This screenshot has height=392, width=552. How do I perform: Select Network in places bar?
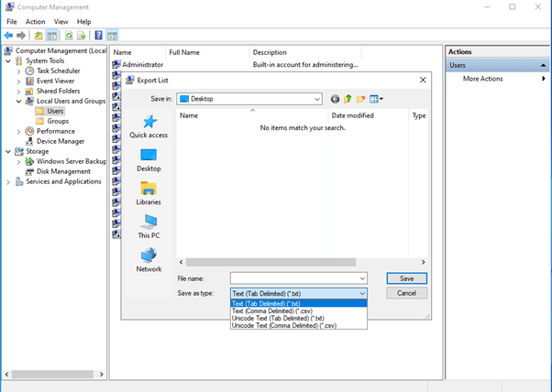point(149,260)
